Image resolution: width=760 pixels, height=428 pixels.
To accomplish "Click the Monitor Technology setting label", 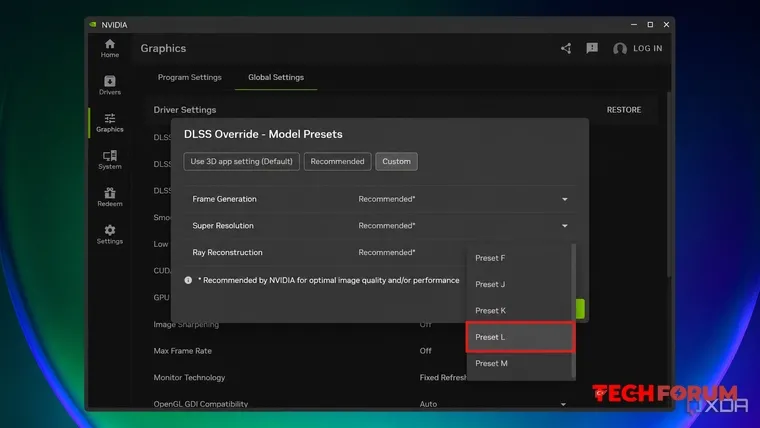I will pos(190,378).
